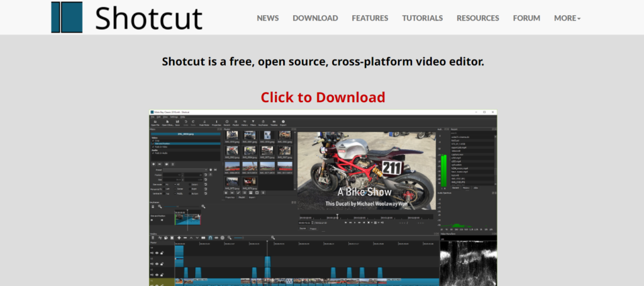Click the Undo toolbar icon
This screenshot has width=644, height=286.
(x=186, y=122)
